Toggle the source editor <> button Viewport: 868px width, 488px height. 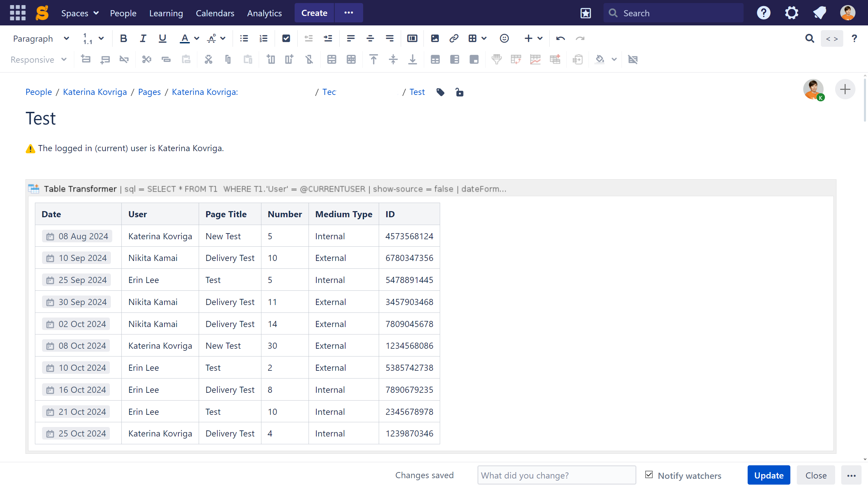point(832,39)
